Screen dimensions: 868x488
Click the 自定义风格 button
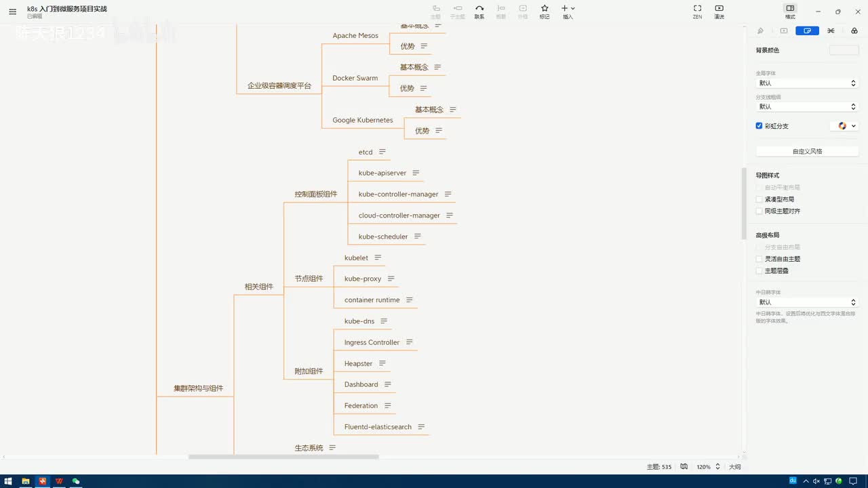(807, 151)
